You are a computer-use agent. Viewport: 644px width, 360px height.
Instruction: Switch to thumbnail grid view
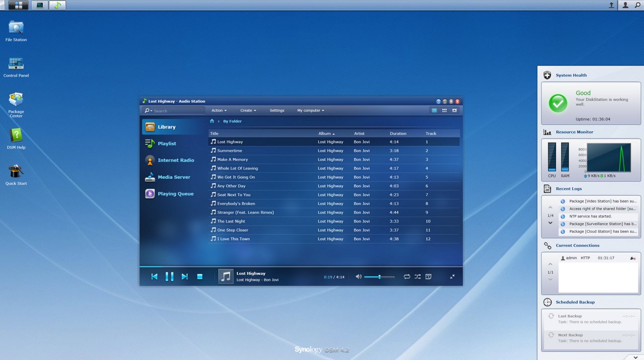point(444,110)
